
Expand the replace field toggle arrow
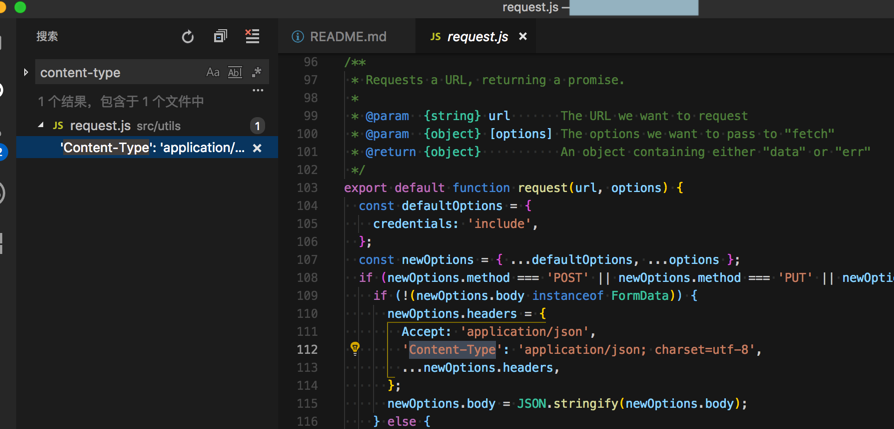click(x=26, y=73)
